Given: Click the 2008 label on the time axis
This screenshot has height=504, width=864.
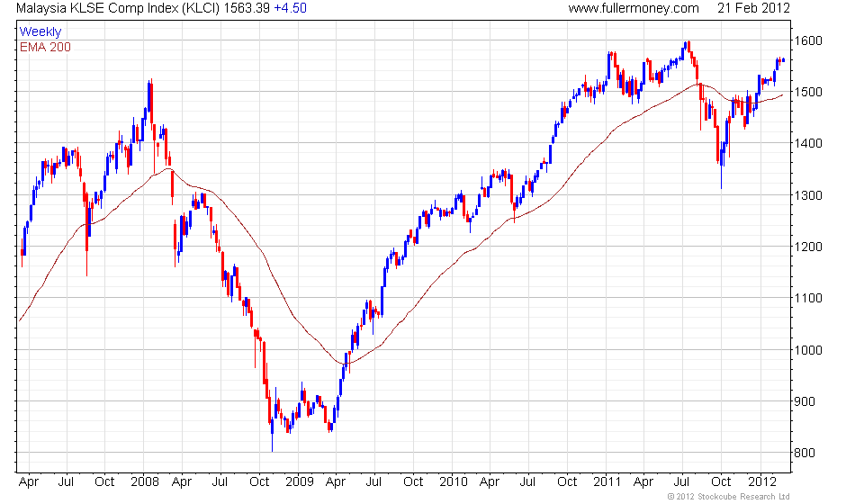Looking at the screenshot, I should point(144,482).
